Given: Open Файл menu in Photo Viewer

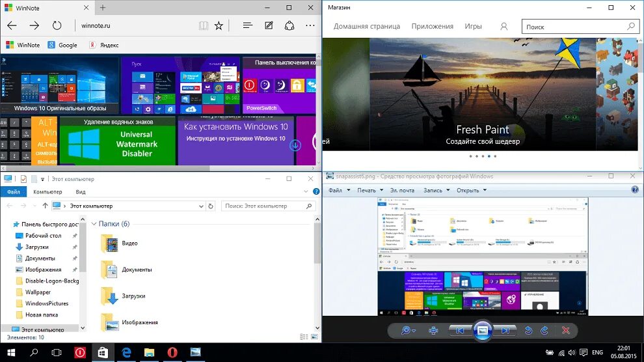Looking at the screenshot, I should click(x=340, y=190).
